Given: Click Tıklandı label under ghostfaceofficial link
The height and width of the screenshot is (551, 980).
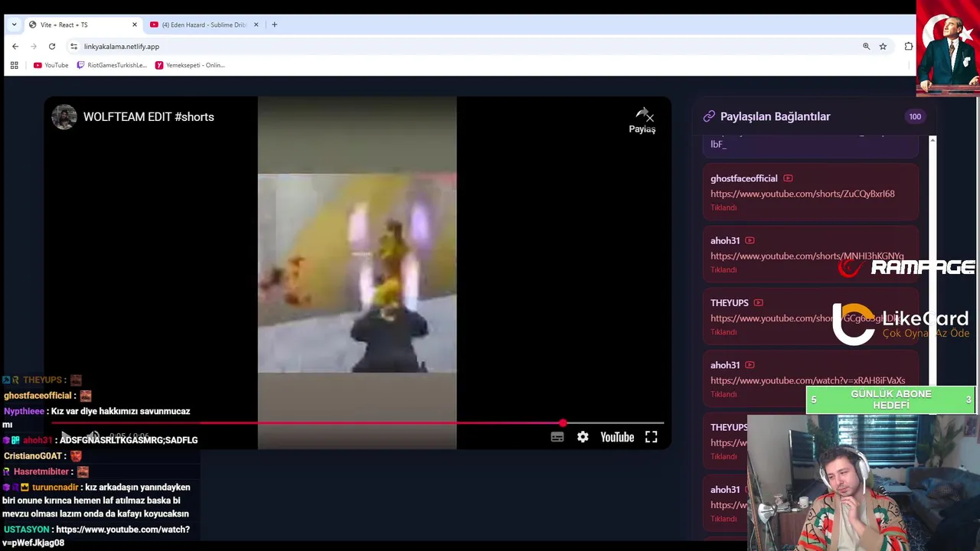Looking at the screenshot, I should pyautogui.click(x=724, y=207).
